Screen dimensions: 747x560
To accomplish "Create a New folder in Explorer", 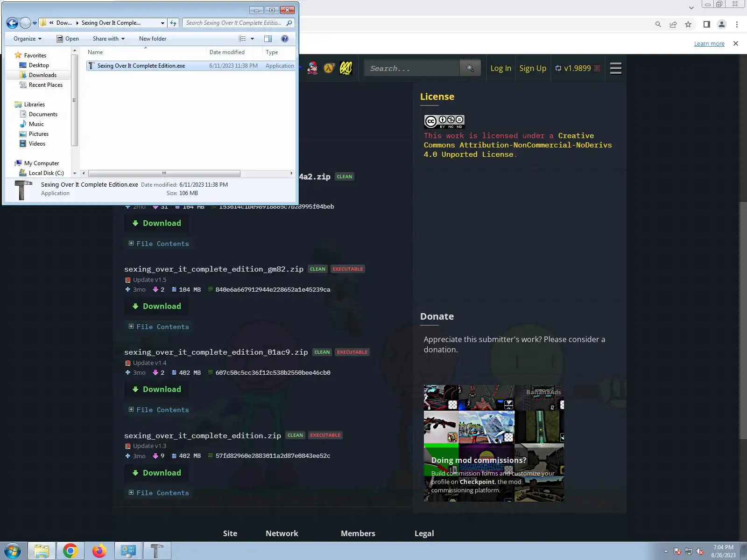I will (153, 39).
